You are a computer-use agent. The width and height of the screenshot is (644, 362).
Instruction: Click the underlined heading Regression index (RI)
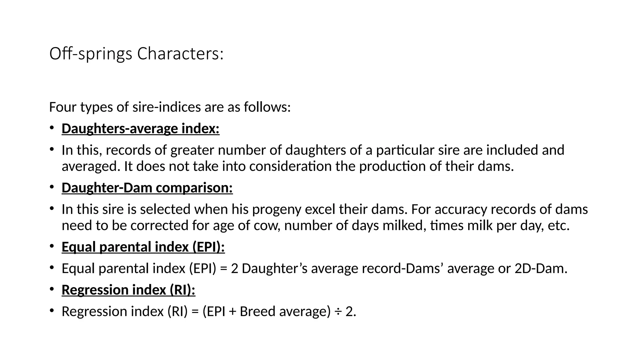tap(129, 290)
